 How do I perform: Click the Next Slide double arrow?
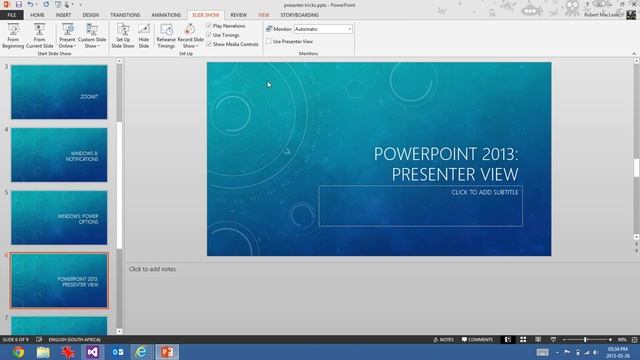(636, 251)
